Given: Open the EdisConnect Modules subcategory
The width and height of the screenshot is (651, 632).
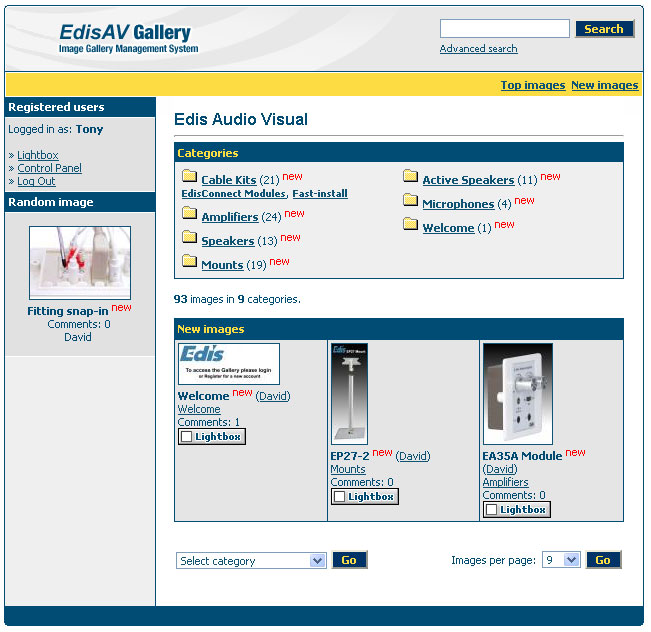Looking at the screenshot, I should pyautogui.click(x=233, y=194).
